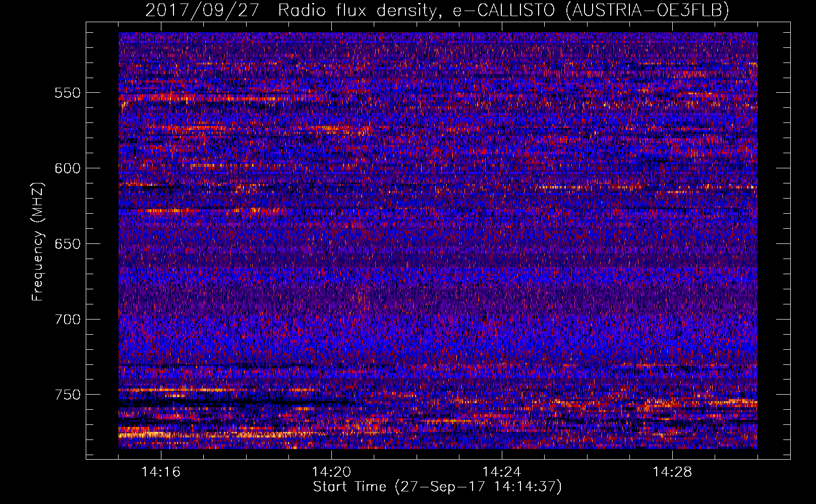Click the 2017/09/27 date in the title

tap(203, 10)
